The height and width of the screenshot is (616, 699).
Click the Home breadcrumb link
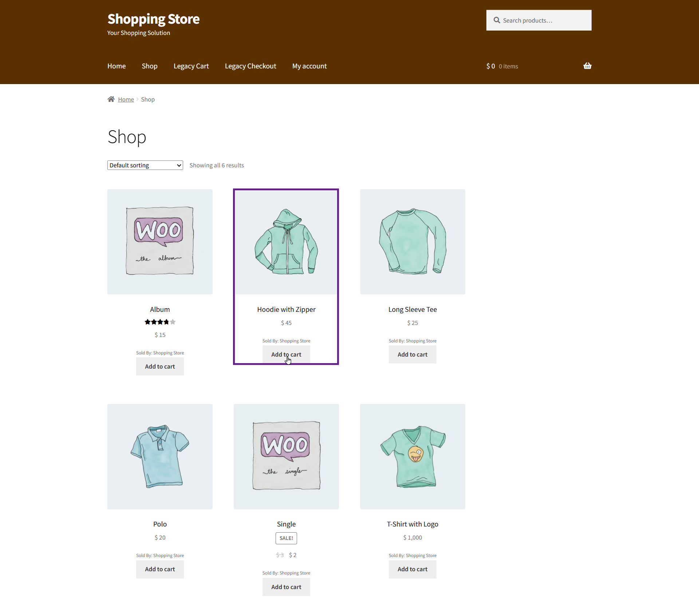126,100
